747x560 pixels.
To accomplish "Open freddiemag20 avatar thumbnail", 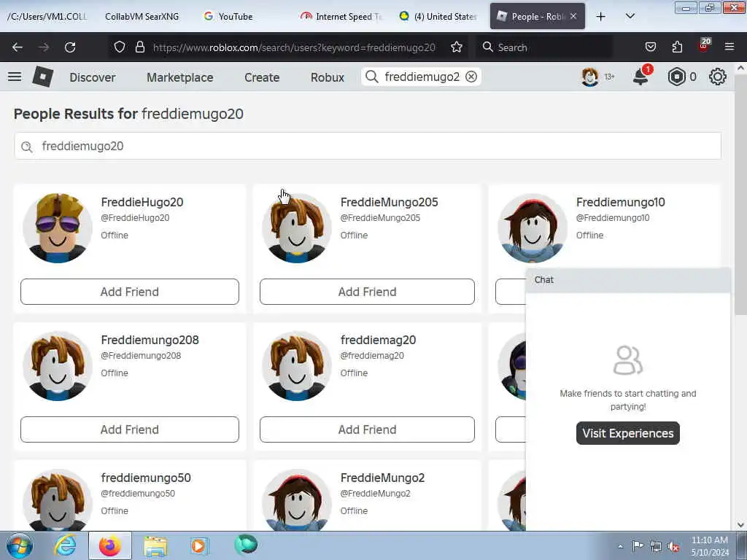I will click(x=297, y=366).
